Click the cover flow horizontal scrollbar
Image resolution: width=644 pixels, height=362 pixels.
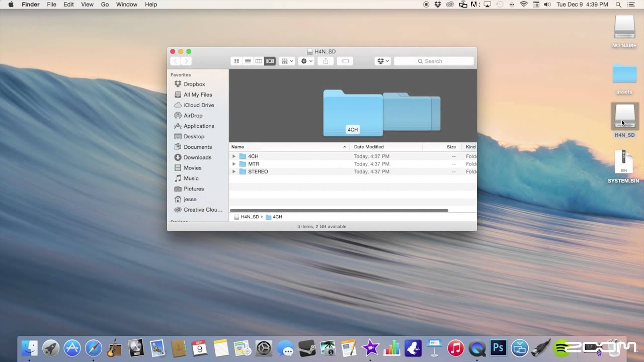[339, 210]
